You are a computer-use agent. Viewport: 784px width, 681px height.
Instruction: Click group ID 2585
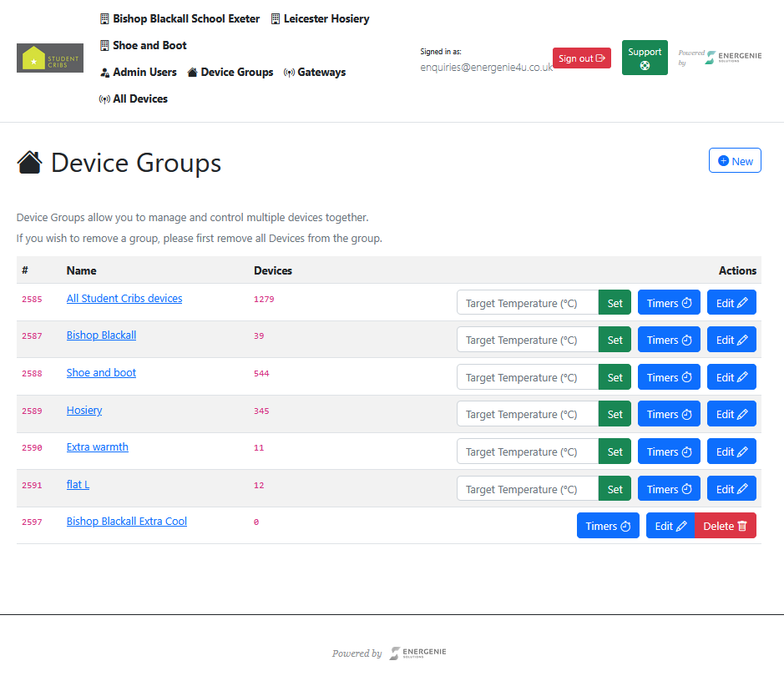pyautogui.click(x=32, y=300)
